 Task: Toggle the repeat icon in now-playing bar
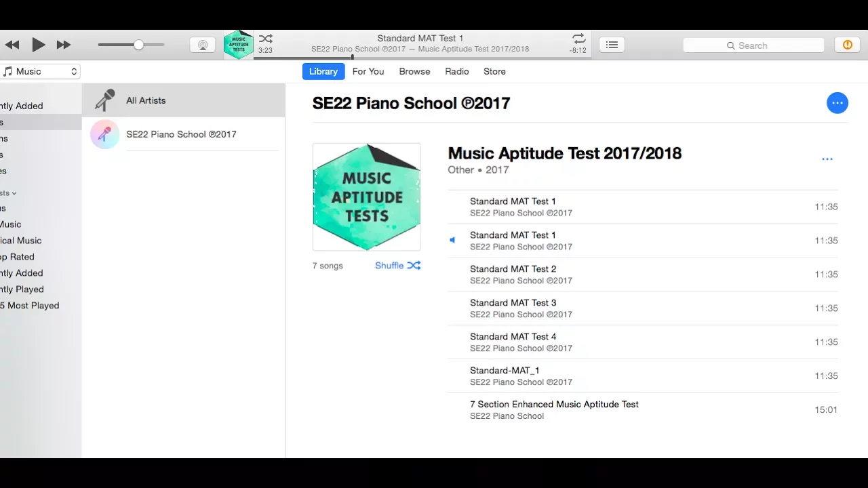point(578,39)
